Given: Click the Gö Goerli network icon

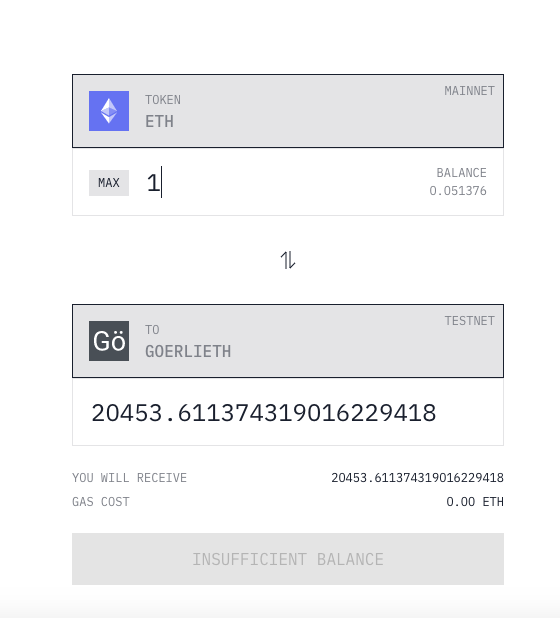Looking at the screenshot, I should click(x=109, y=341).
